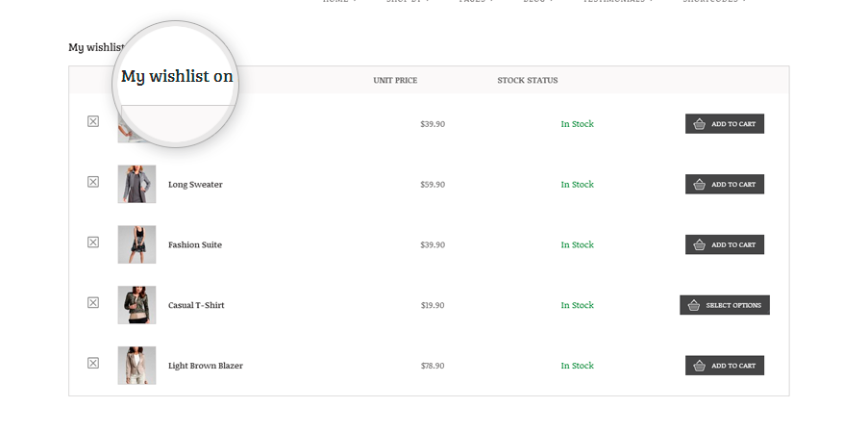The height and width of the screenshot is (433, 868).
Task: Open the Long Sweater product link
Action: tap(195, 185)
